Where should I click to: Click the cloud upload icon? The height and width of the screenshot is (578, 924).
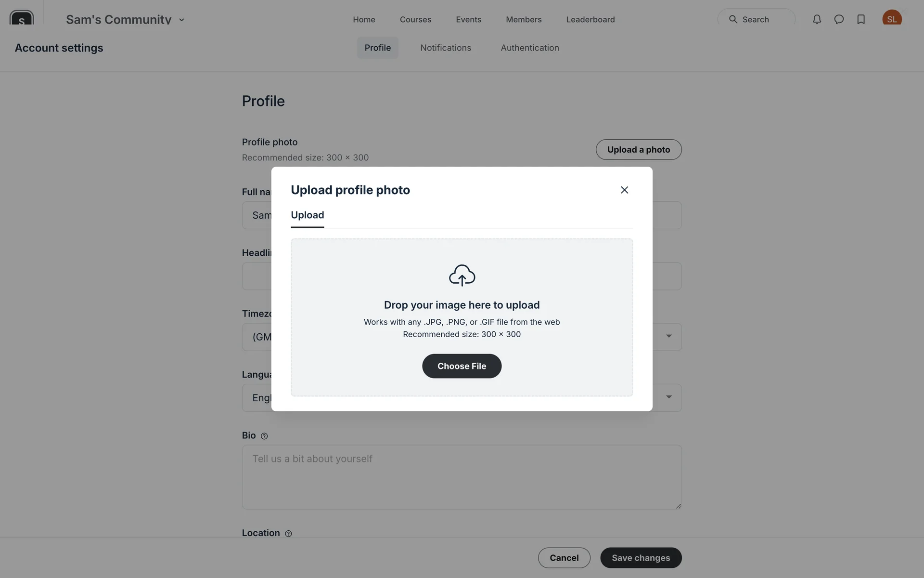[462, 275]
